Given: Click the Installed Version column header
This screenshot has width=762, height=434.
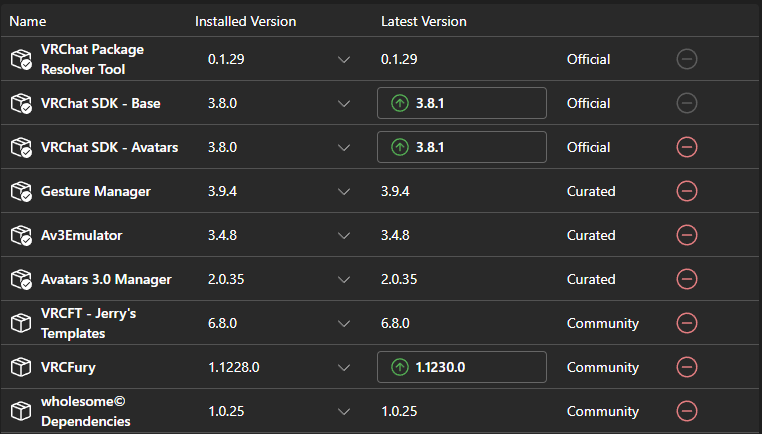Looking at the screenshot, I should (245, 21).
